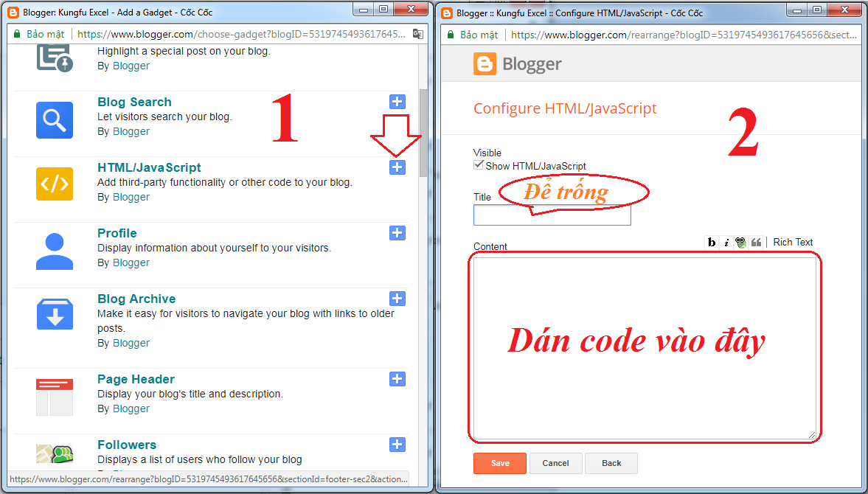Insert blockquote from Content toolbar
This screenshot has width=868, height=494.
756,243
